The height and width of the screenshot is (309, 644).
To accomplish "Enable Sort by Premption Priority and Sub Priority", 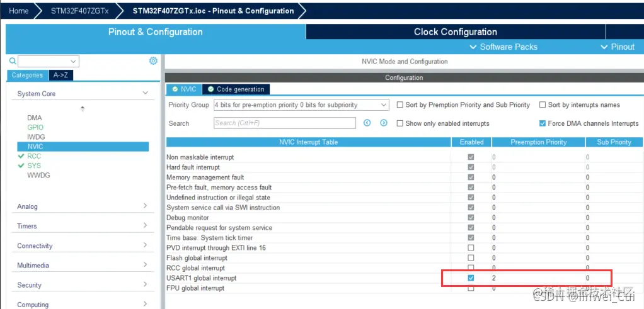I will (x=400, y=104).
